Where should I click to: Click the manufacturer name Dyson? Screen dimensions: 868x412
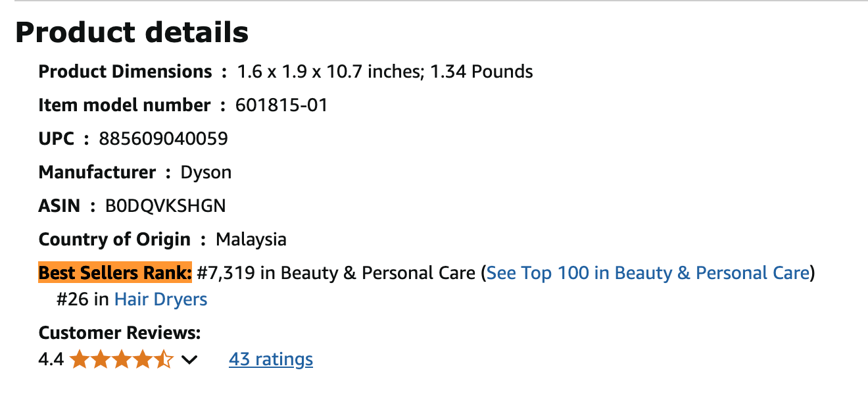click(206, 172)
